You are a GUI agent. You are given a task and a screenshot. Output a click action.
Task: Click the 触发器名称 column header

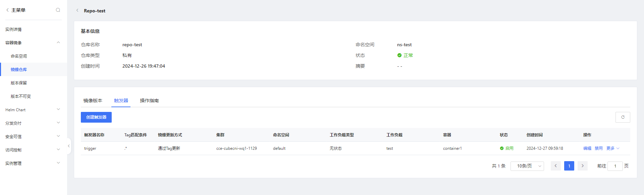coord(94,135)
